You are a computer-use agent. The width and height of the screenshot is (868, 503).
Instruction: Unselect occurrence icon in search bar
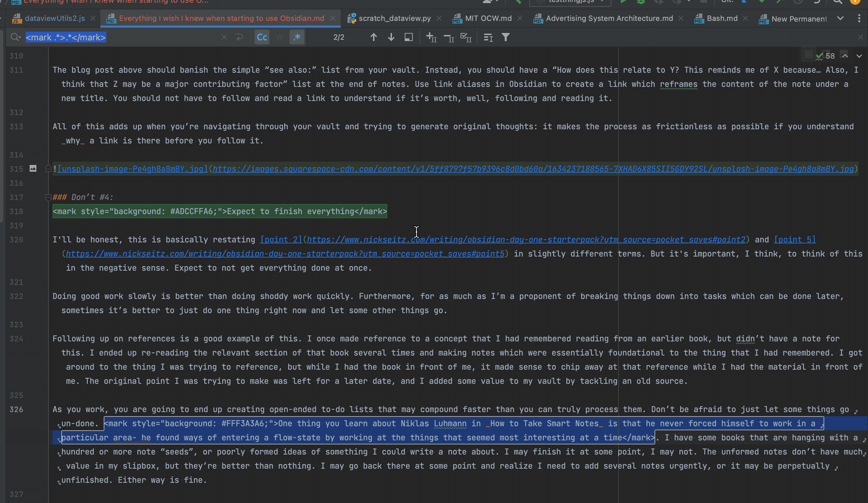point(449,37)
